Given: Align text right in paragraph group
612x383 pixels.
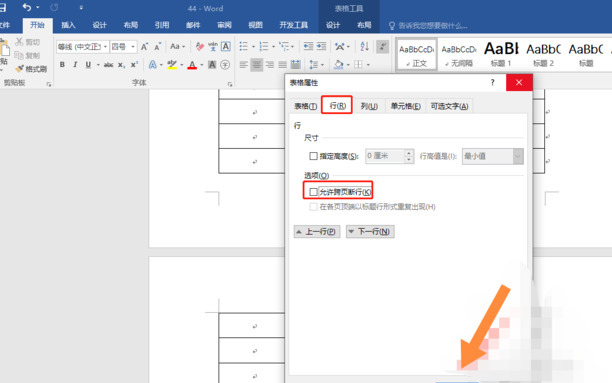Looking at the screenshot, I should [270, 65].
